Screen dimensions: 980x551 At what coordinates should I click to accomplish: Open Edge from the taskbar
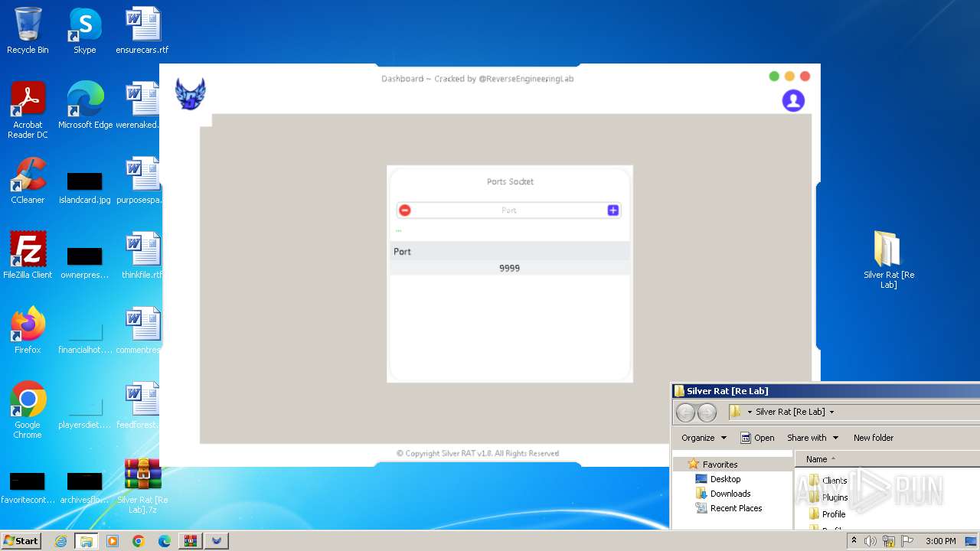coord(164,541)
